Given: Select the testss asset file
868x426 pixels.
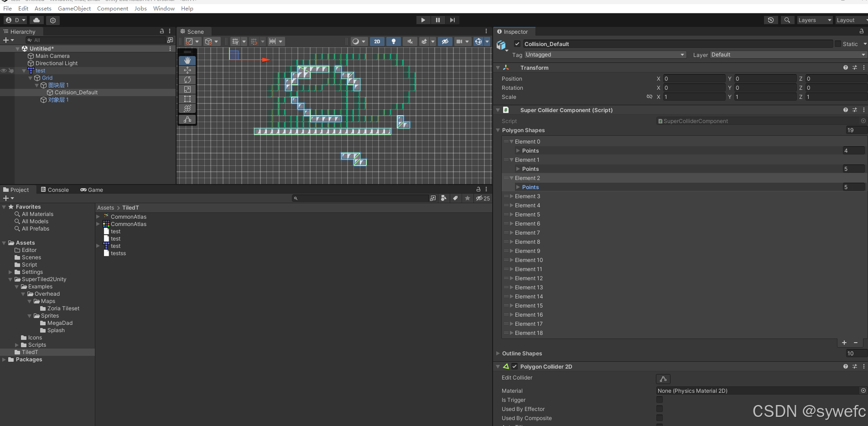Looking at the screenshot, I should pyautogui.click(x=118, y=253).
